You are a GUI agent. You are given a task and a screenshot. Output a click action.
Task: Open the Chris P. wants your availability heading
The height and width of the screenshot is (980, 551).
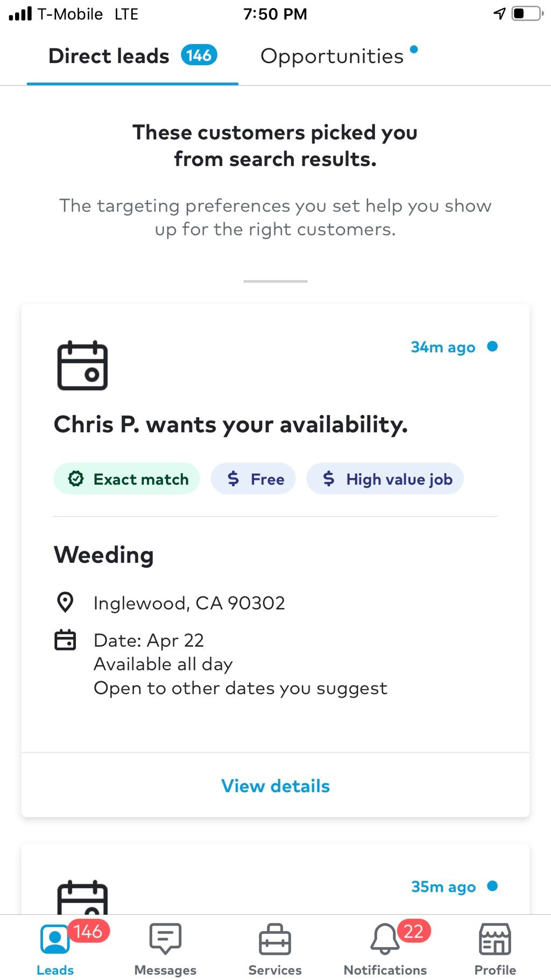pyautogui.click(x=231, y=424)
